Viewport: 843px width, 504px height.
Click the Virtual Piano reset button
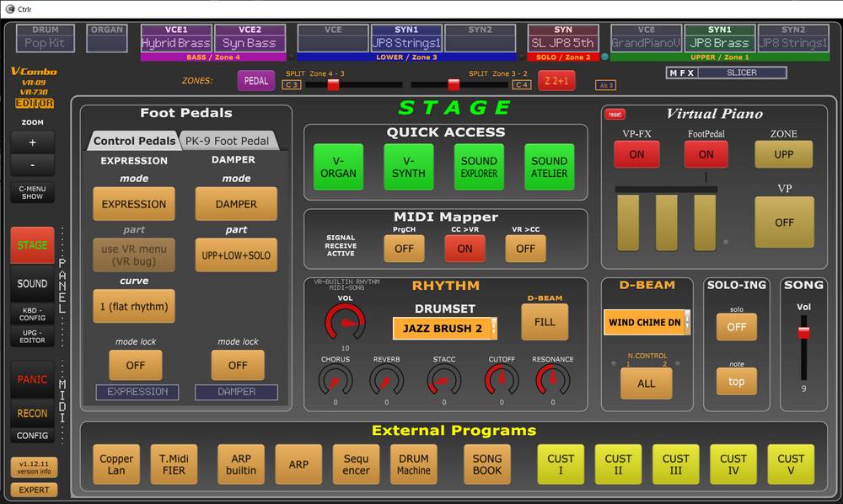coord(615,115)
